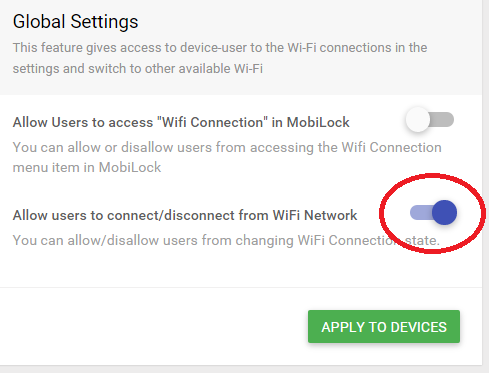The height and width of the screenshot is (373, 489).
Task: Click the "changing WiFi Connection state" description
Action: point(226,240)
